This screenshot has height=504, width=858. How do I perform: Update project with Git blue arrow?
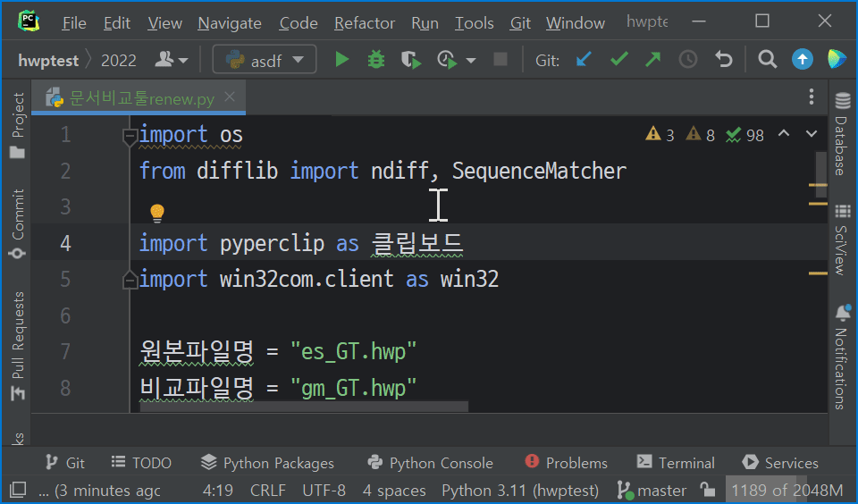click(584, 59)
